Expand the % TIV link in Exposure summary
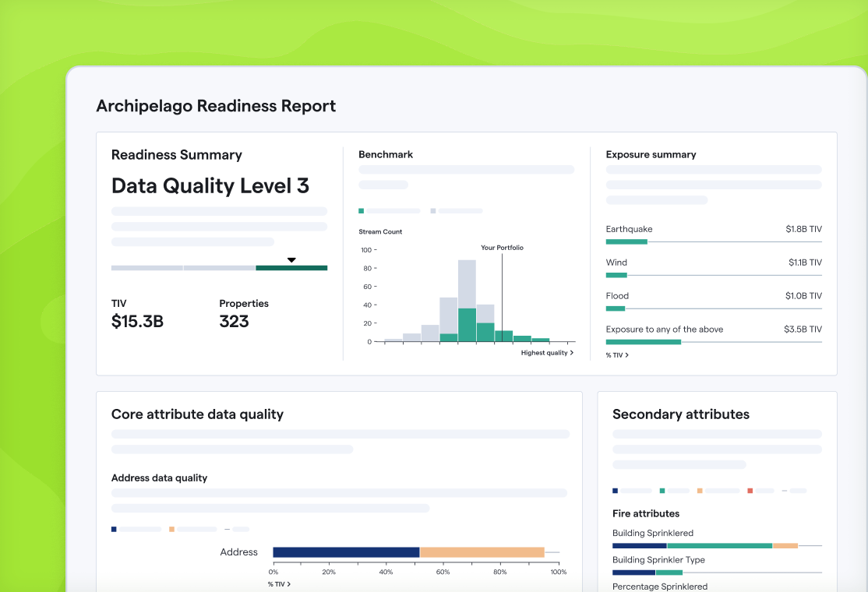The height and width of the screenshot is (592, 868). tap(617, 355)
